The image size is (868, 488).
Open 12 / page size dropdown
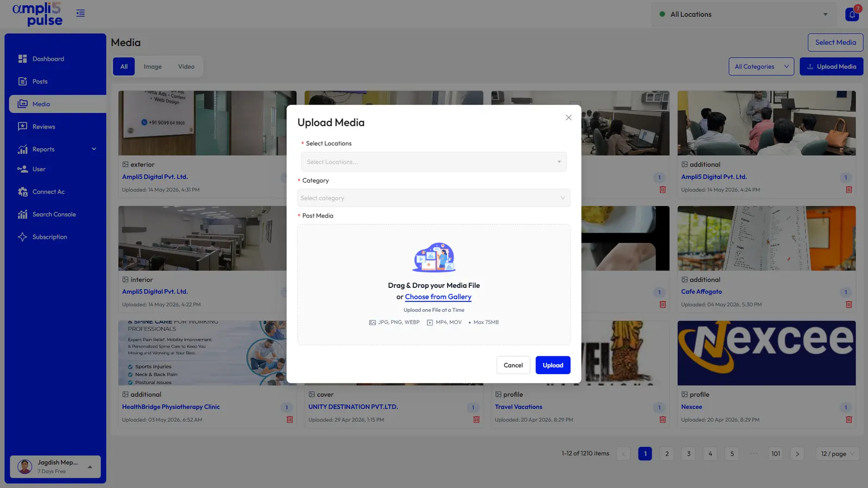(x=838, y=454)
